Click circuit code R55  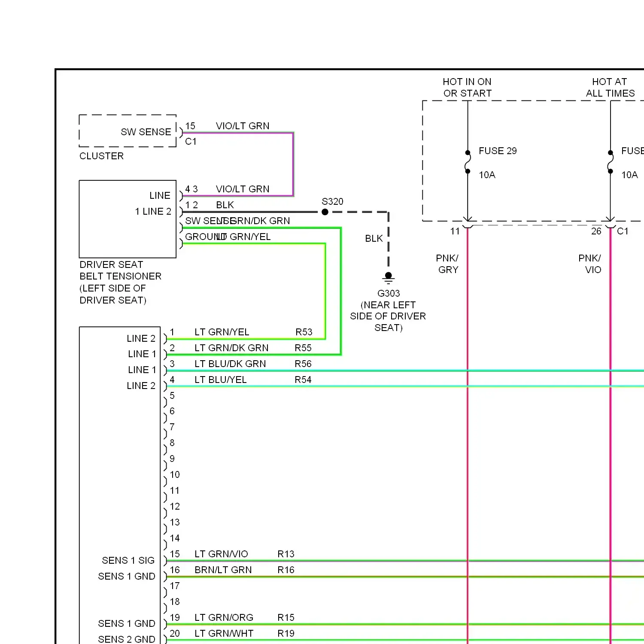click(303, 348)
